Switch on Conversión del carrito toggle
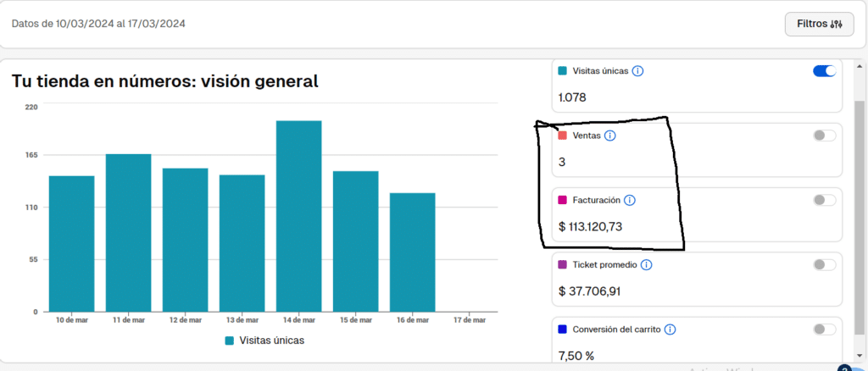Viewport: 868px width, 371px height. tap(825, 329)
